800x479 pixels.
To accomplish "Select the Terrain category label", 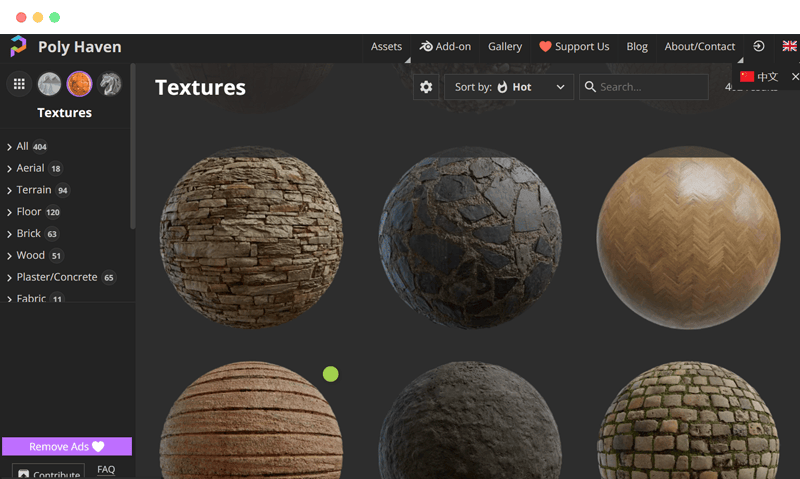I will (x=34, y=190).
